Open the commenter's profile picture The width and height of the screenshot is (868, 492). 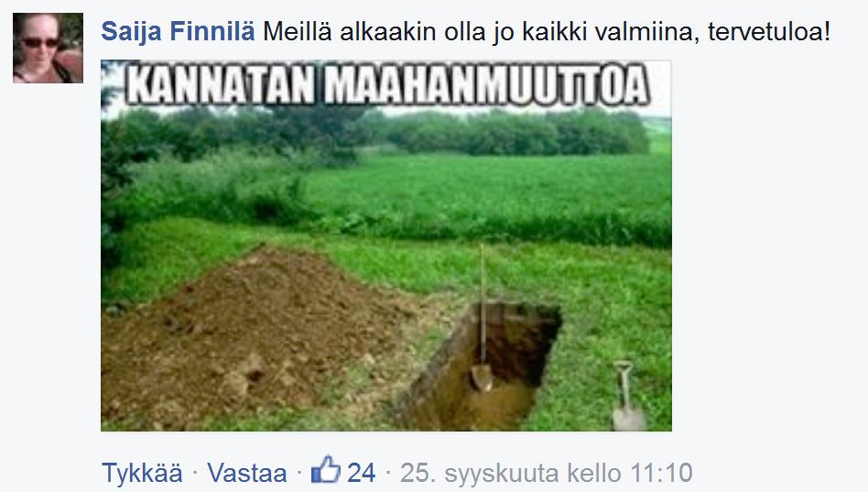click(49, 49)
